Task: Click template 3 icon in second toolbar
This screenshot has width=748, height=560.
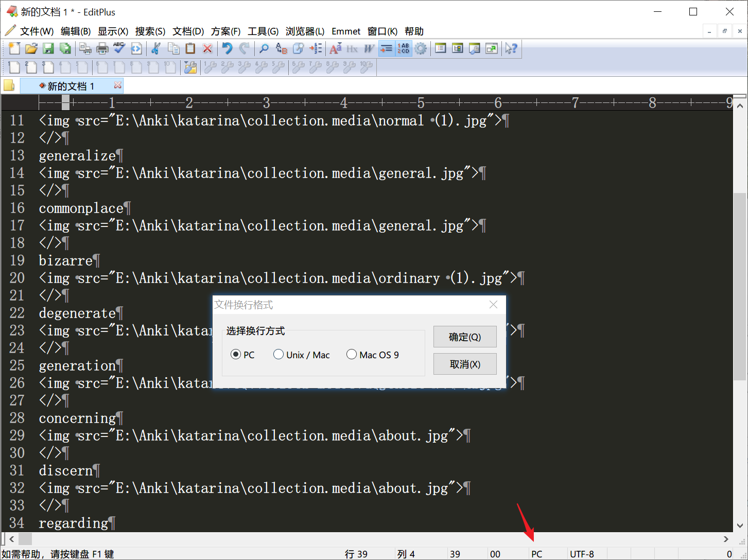Action: coord(48,67)
